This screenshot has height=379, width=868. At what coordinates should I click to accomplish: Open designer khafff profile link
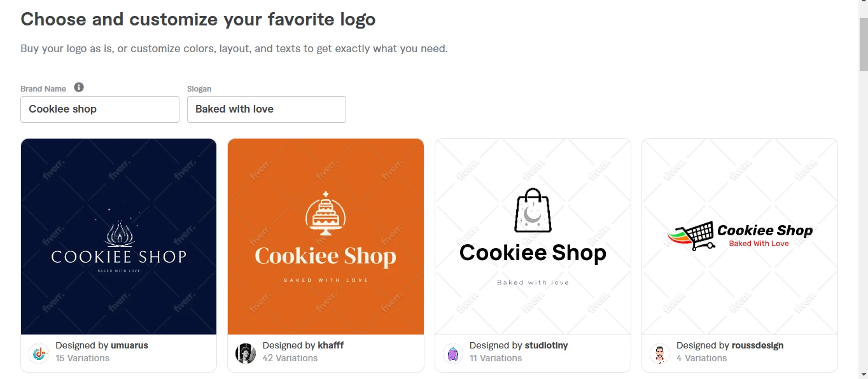click(x=331, y=345)
